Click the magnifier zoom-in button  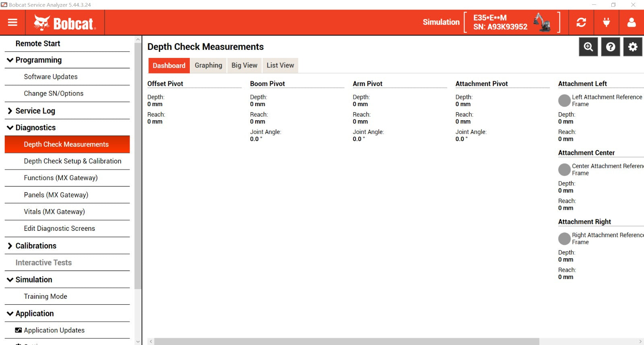(588, 47)
